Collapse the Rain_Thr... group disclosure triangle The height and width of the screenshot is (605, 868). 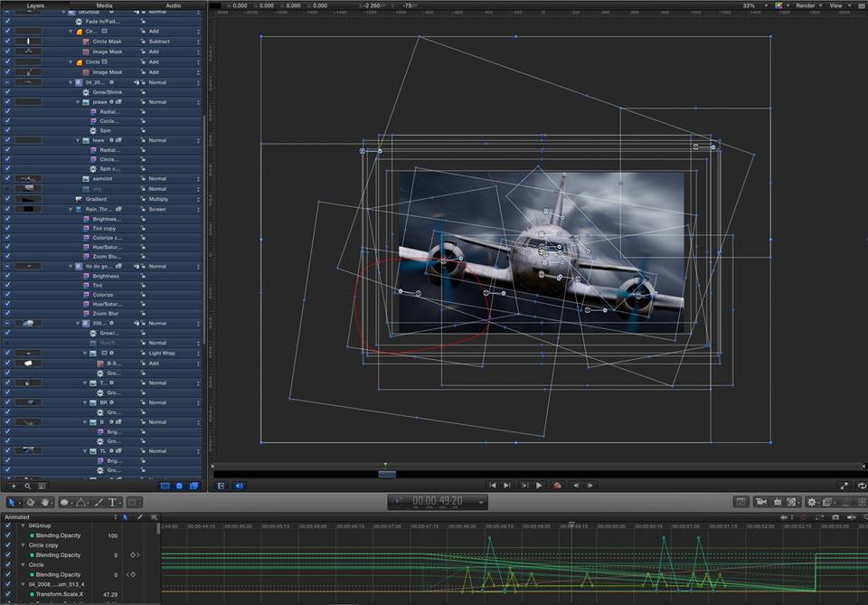pos(71,209)
